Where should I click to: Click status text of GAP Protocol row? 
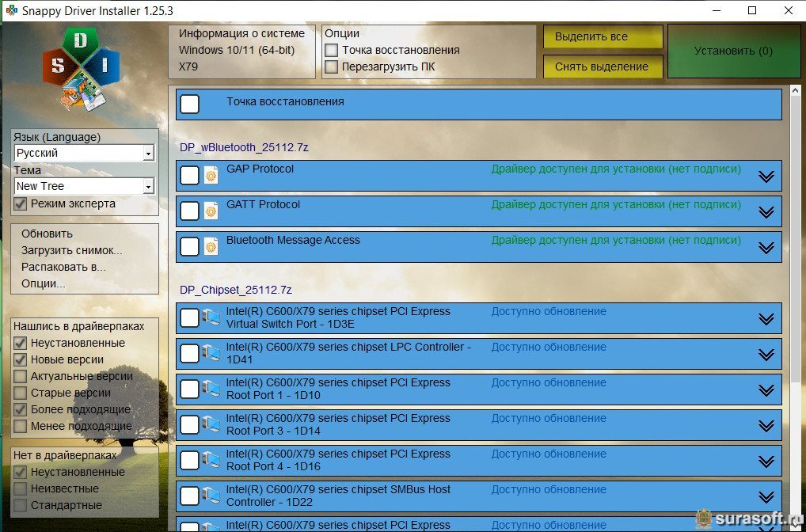coord(616,169)
